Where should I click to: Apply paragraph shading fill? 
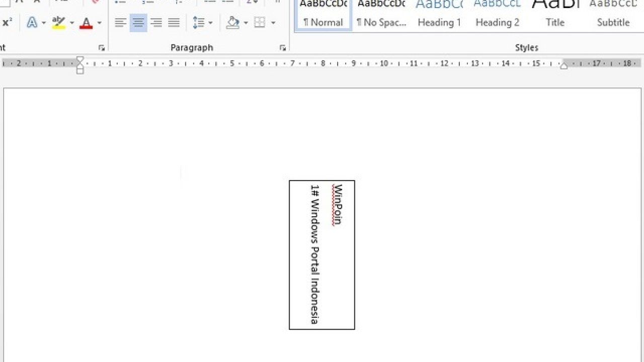233,23
